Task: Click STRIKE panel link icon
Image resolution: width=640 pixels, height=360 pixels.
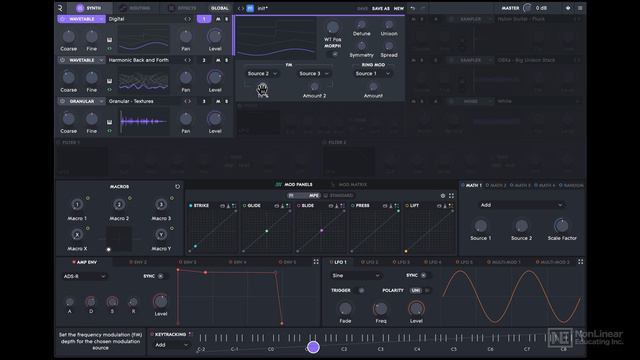Action: (x=222, y=206)
